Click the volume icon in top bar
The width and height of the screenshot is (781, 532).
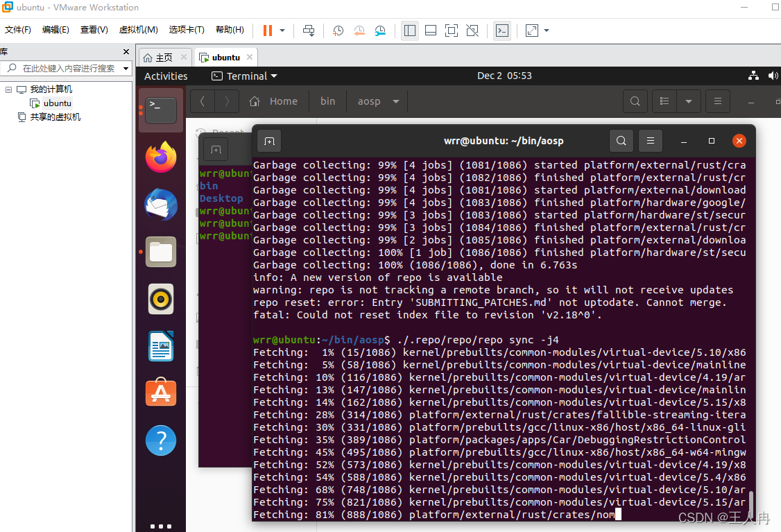coord(773,76)
